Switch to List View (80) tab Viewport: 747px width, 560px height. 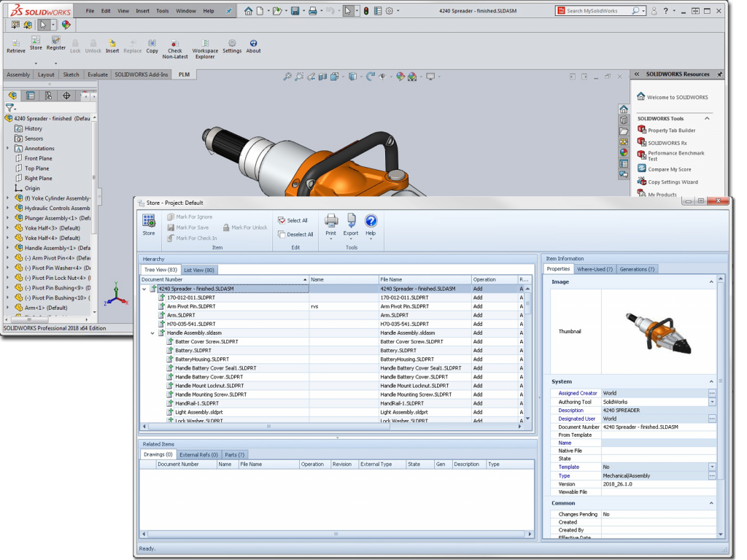coord(198,270)
